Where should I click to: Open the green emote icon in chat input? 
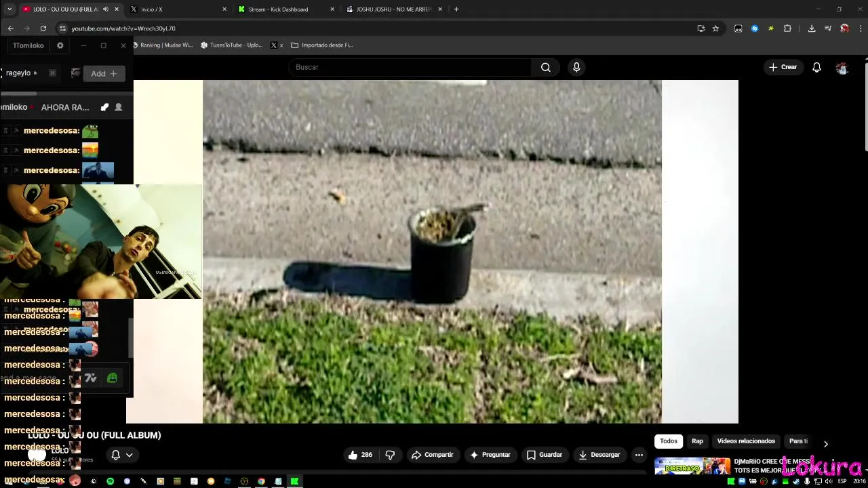click(112, 378)
